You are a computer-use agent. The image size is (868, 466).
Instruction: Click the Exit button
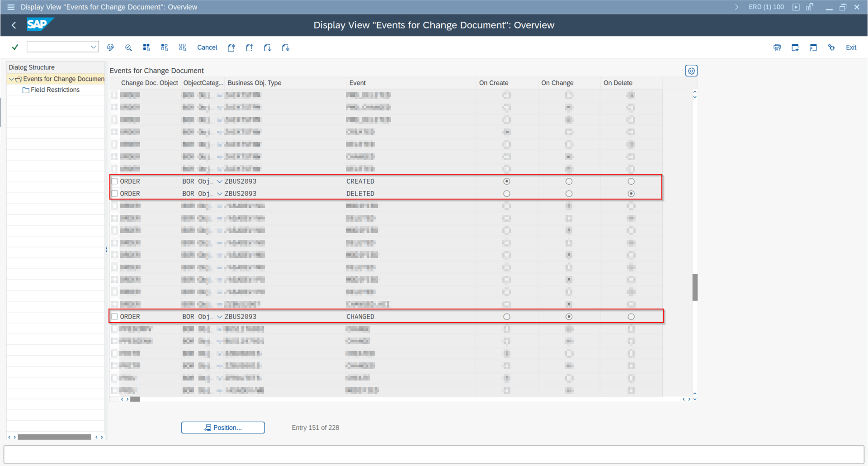coord(851,48)
